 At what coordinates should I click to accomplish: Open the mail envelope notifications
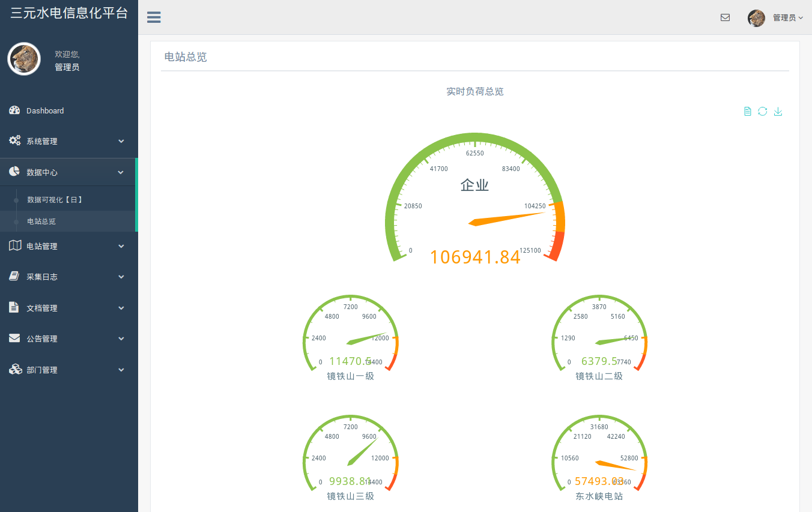coord(725,17)
